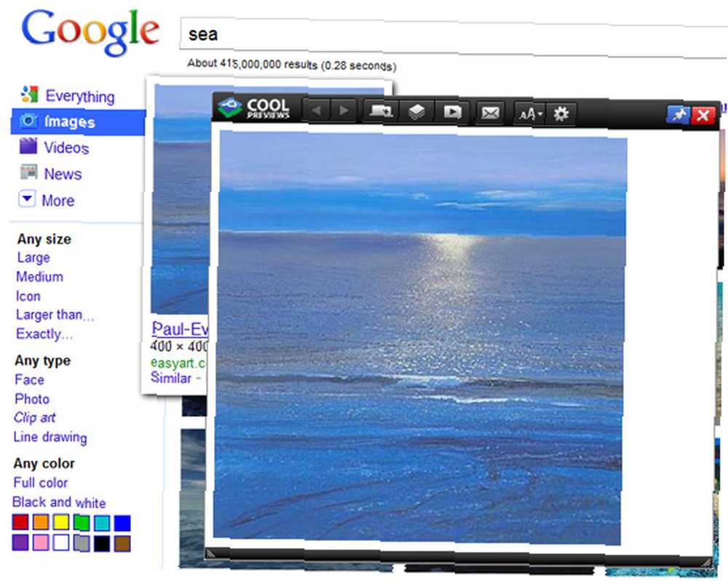Viewport: 728px width, 581px height.
Task: Pick the gray color swatch
Action: pyautogui.click(x=82, y=543)
